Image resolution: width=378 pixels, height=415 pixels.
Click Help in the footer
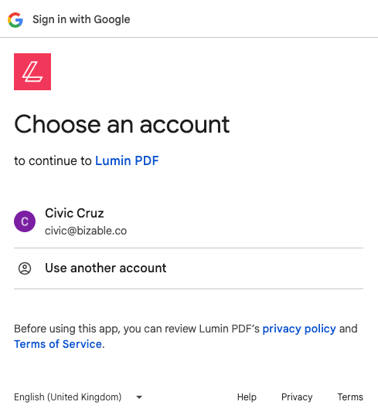tap(247, 397)
